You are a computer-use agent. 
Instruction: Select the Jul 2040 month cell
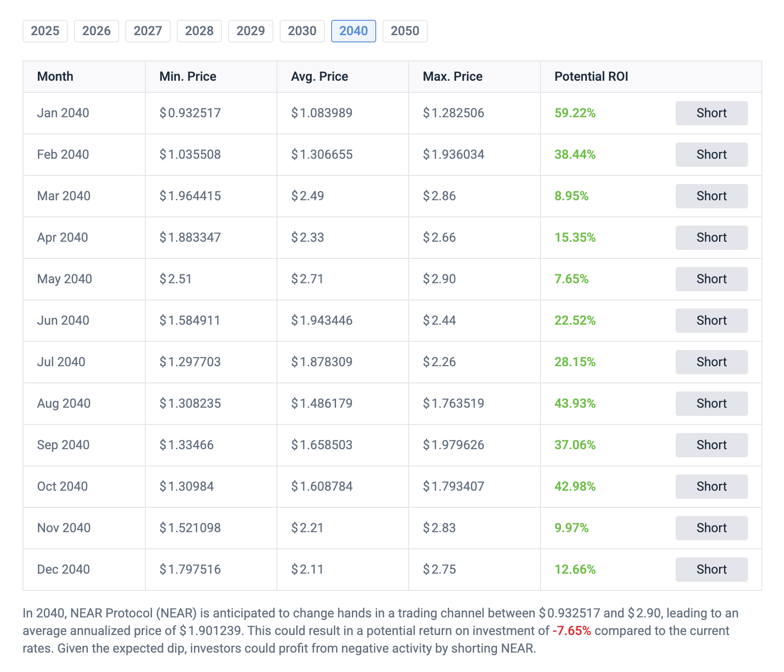point(84,362)
